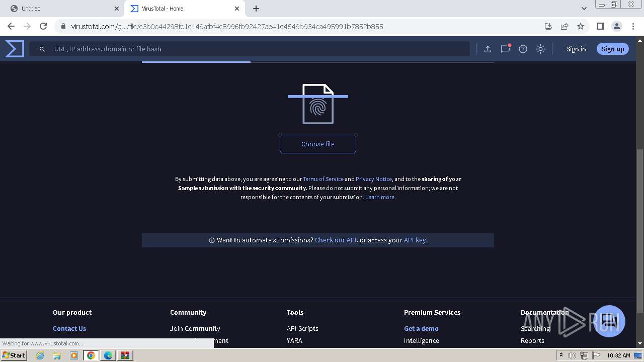Click the Sign up button
The image size is (644, 362).
pos(612,49)
